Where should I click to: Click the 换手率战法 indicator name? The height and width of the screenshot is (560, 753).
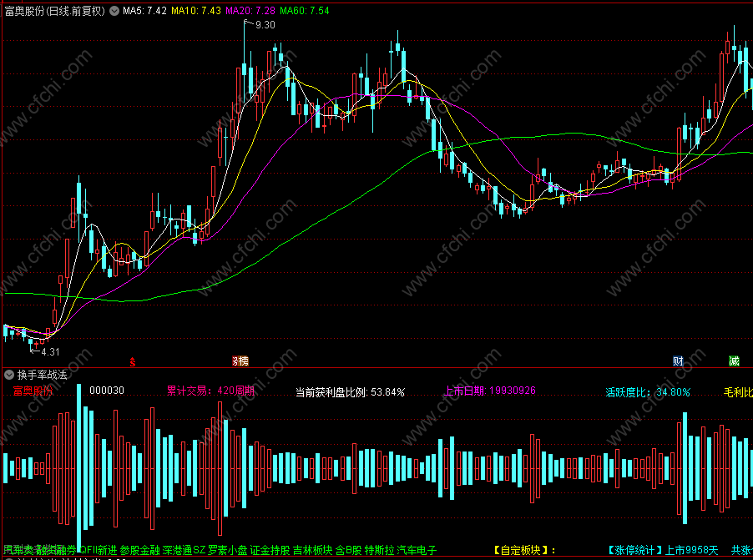43,375
